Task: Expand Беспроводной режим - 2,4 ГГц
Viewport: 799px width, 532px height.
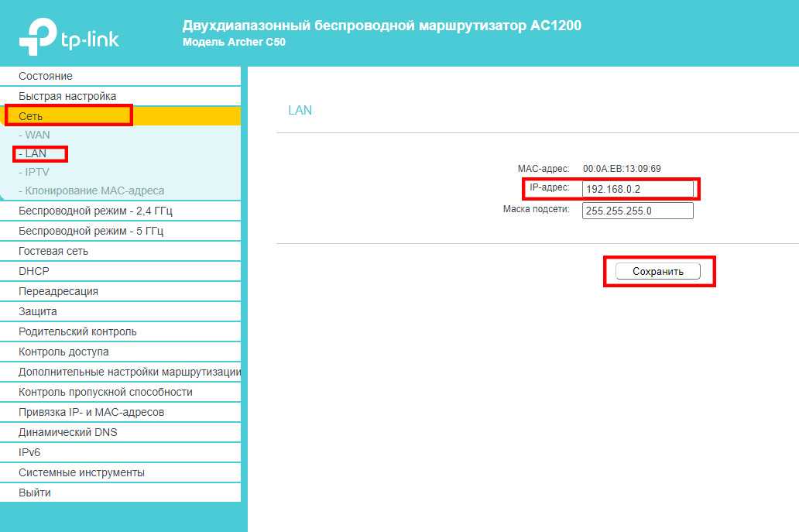Action: pyautogui.click(x=95, y=211)
